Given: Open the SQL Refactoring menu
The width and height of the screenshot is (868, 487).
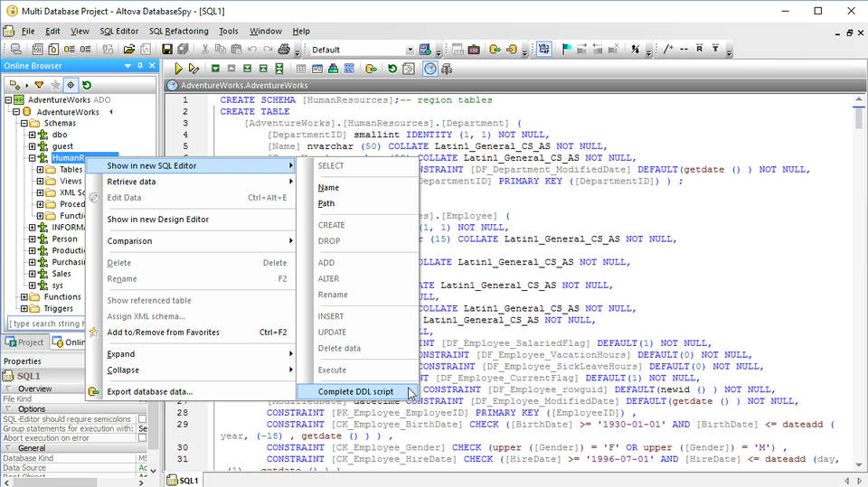Looking at the screenshot, I should (178, 31).
